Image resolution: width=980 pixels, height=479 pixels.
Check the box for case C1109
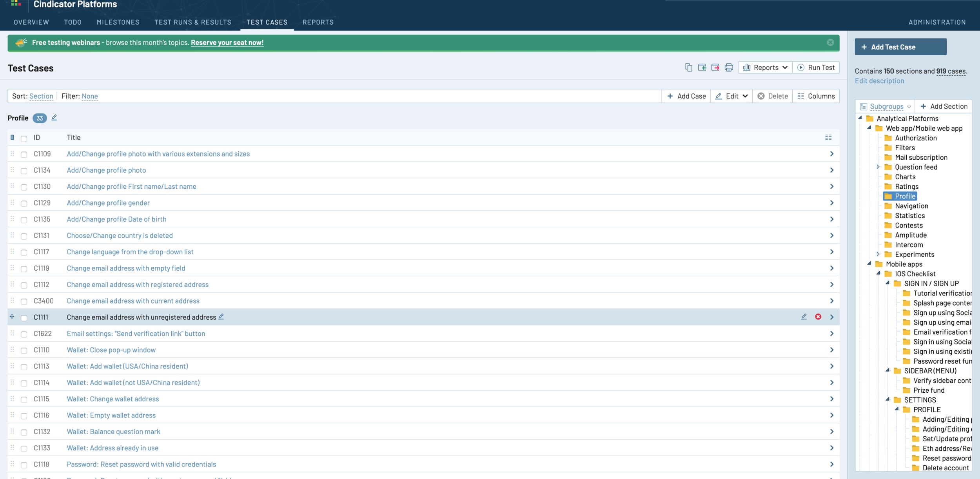point(24,155)
